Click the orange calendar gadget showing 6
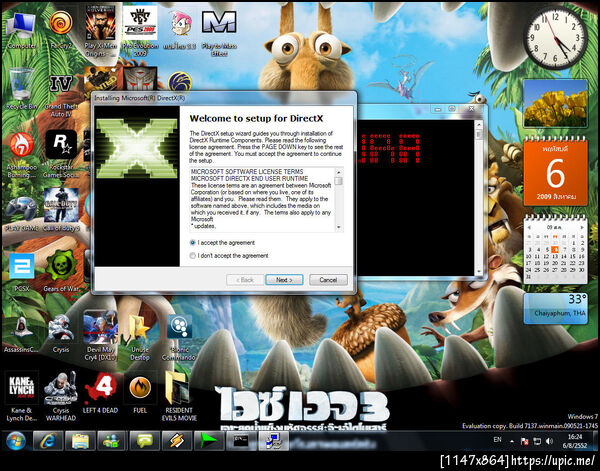600x471 pixels. tap(555, 173)
